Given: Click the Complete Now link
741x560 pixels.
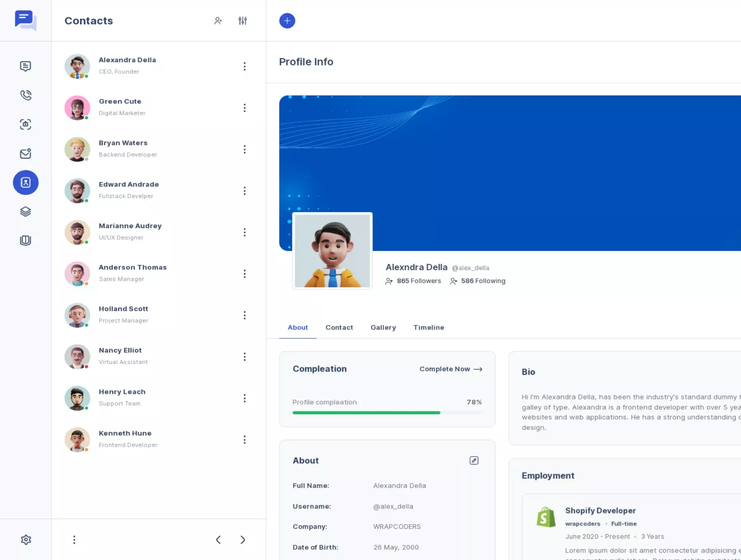Looking at the screenshot, I should click(451, 369).
